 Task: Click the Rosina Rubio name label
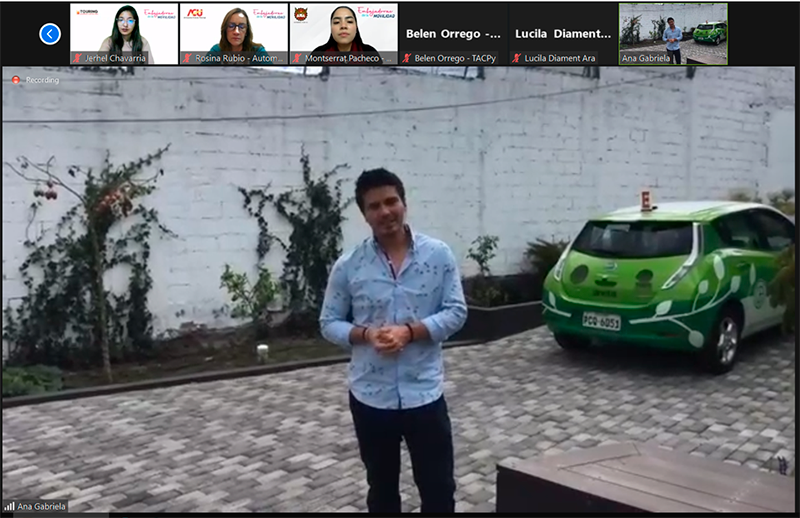[236, 58]
